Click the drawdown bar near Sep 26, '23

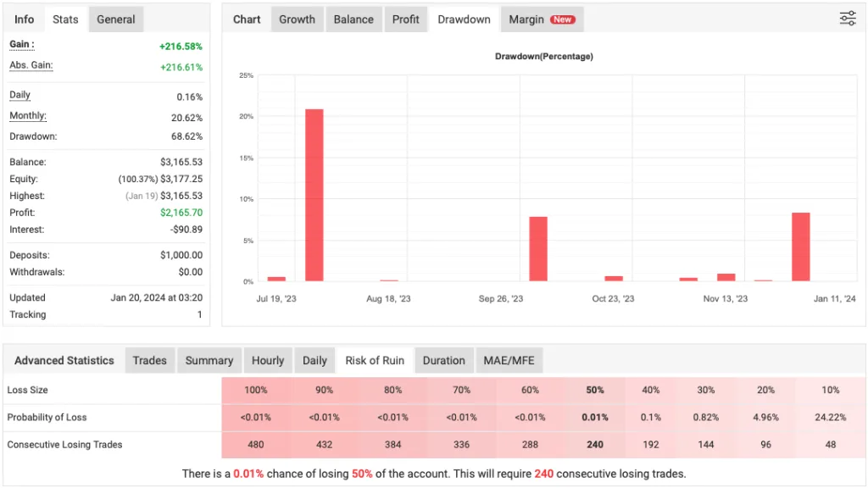point(538,249)
